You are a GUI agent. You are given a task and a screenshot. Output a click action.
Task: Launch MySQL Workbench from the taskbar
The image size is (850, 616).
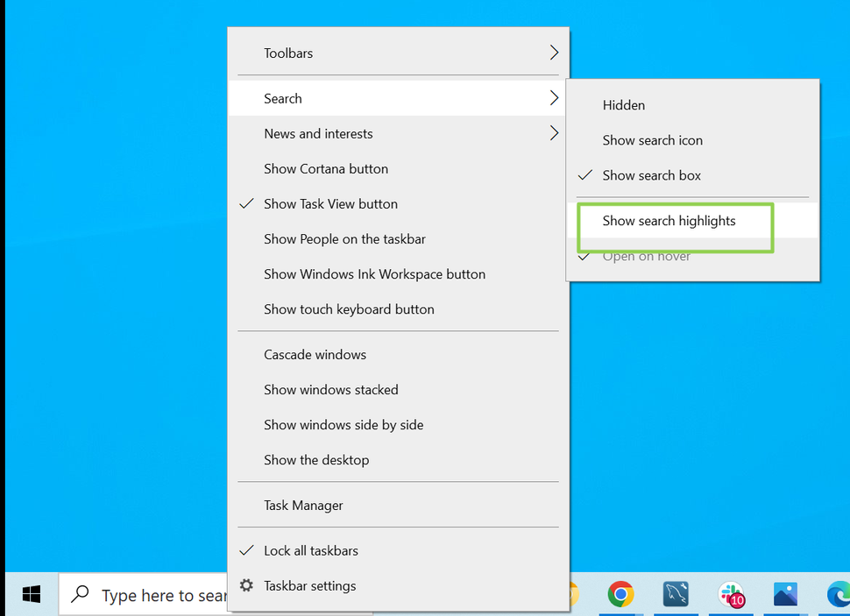[676, 593]
